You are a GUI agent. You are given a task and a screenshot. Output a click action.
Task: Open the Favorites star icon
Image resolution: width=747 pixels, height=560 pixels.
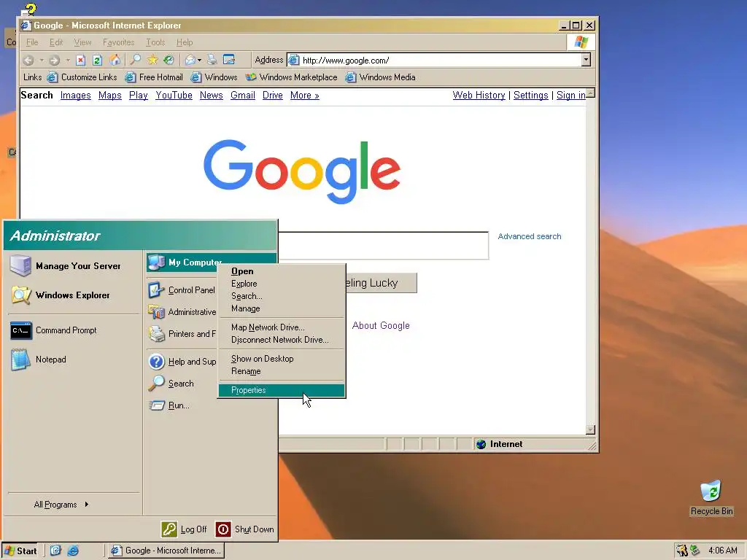pyautogui.click(x=152, y=60)
